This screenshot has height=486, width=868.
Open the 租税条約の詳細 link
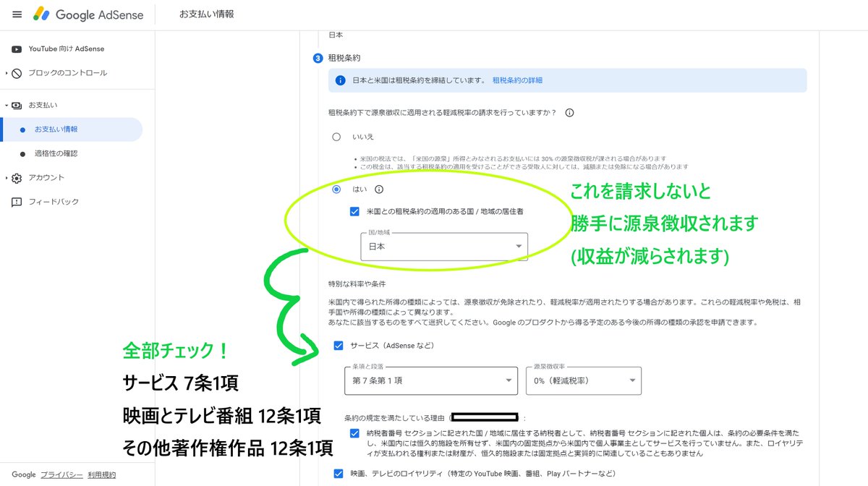click(x=517, y=80)
